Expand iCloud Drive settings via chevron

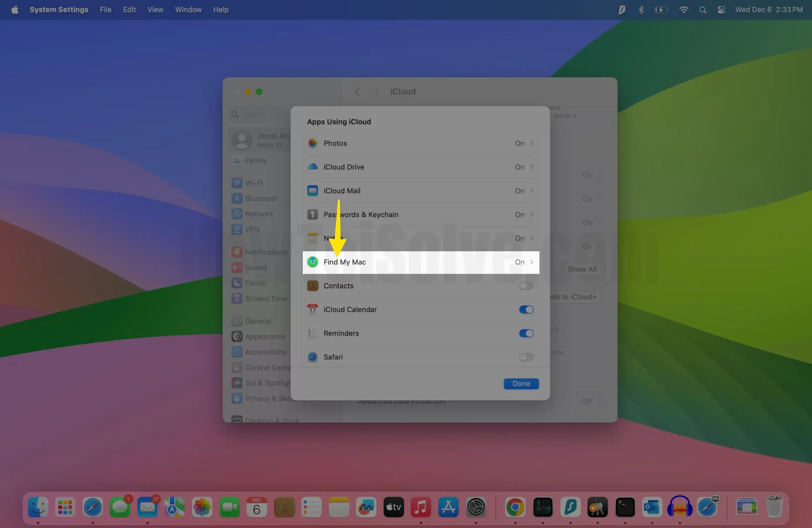pyautogui.click(x=532, y=167)
